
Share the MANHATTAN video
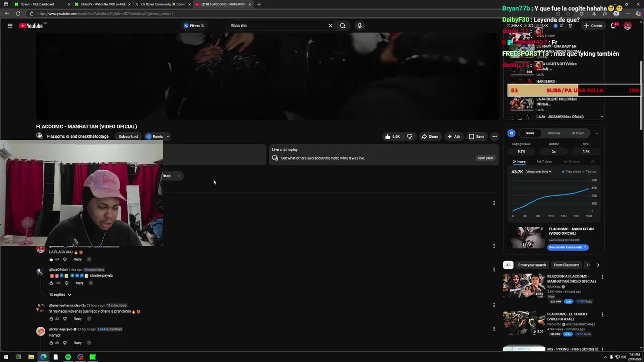(430, 136)
